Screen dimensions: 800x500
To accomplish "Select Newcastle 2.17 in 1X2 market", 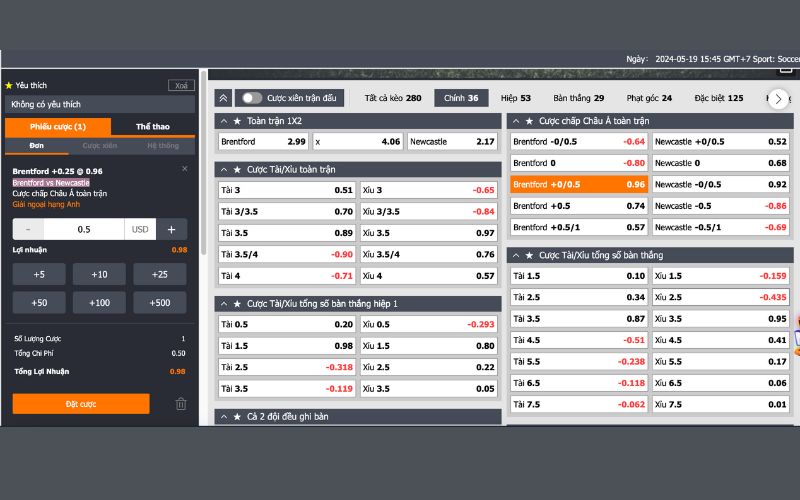I will pyautogui.click(x=453, y=142).
